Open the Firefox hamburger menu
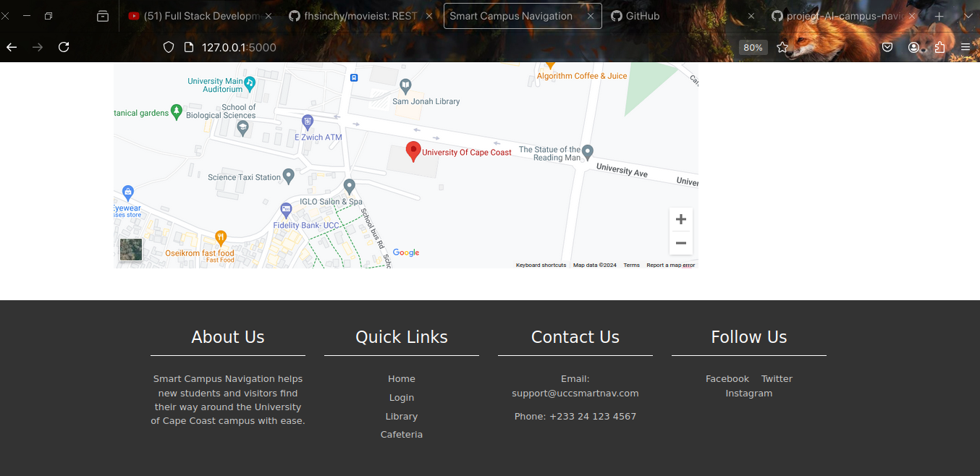The height and width of the screenshot is (476, 980). [x=966, y=47]
